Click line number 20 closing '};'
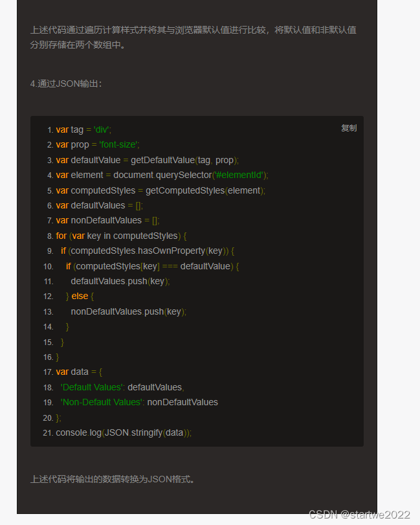This screenshot has height=525, width=420. tap(58, 418)
